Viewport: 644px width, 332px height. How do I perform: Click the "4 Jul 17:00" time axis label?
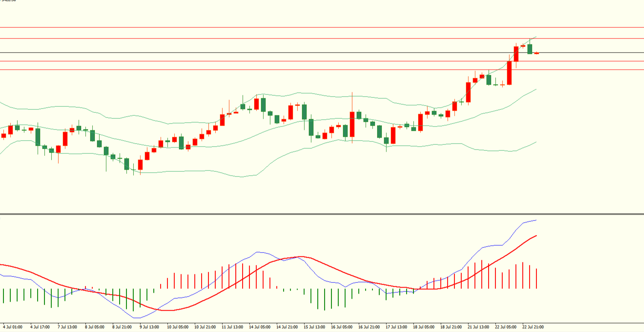[40, 327]
